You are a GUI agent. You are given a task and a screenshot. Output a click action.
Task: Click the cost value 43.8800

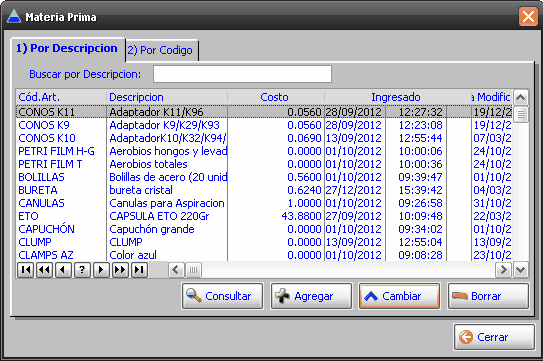(x=301, y=216)
